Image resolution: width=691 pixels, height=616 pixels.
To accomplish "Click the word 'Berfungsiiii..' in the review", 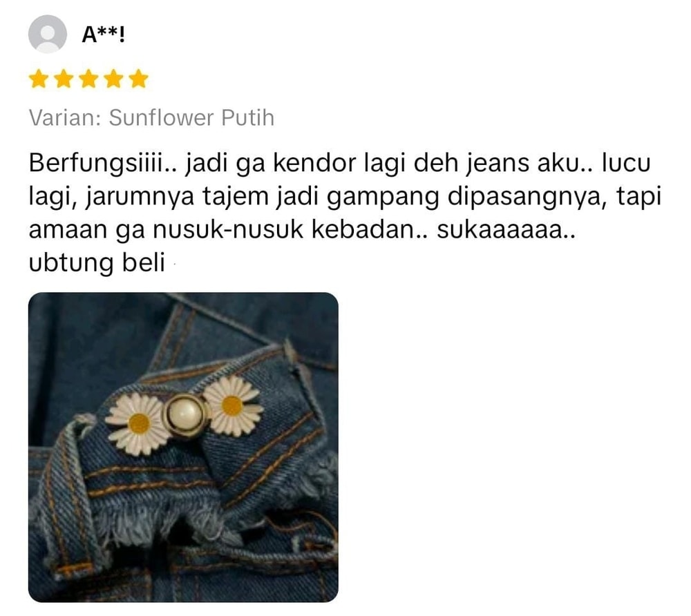I will point(102,163).
